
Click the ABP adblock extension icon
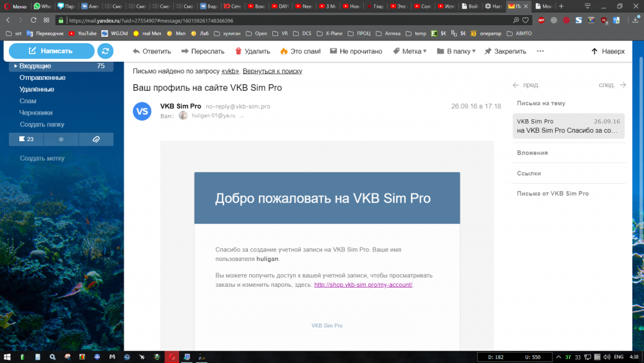pyautogui.click(x=542, y=20)
